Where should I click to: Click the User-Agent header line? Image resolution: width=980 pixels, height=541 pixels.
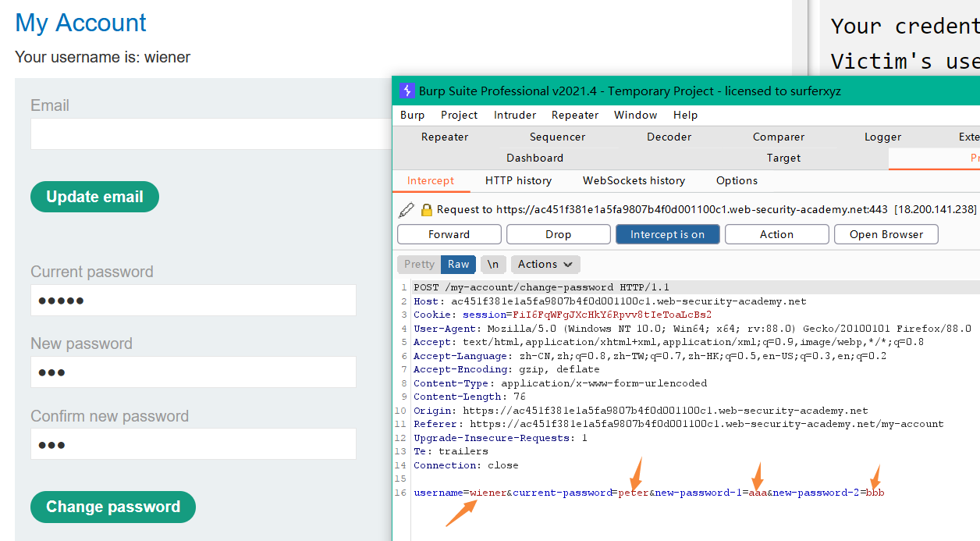[692, 329]
